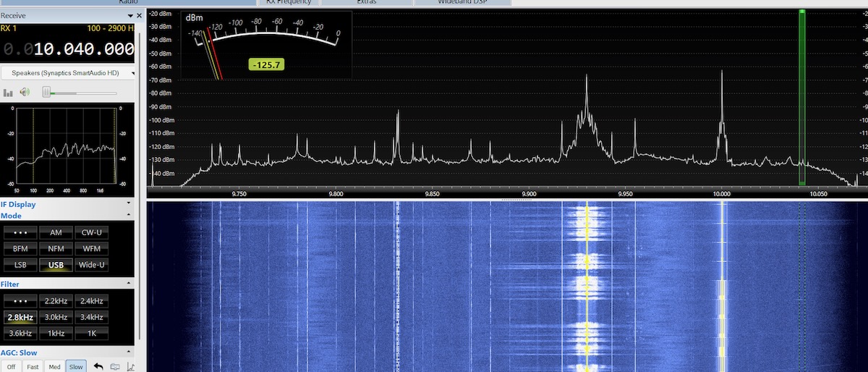Click the AGC settings icon beside undo arrow
Image resolution: width=868 pixels, height=372 pixels.
pyautogui.click(x=115, y=366)
